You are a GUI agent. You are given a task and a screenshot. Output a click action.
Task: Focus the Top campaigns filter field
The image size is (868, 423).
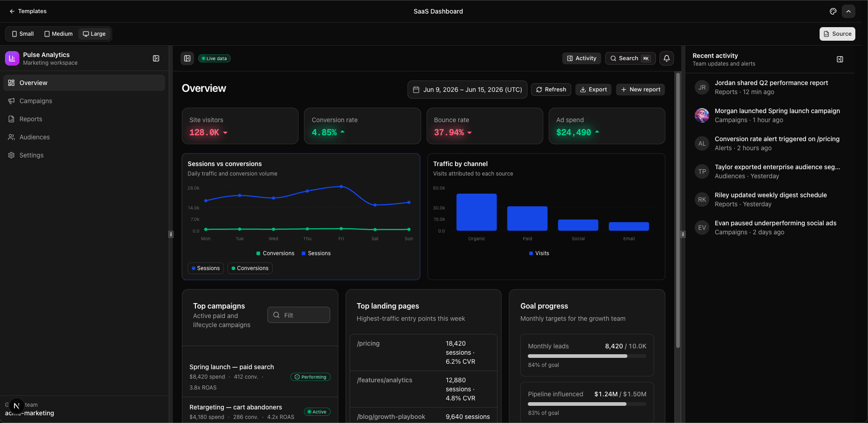299,315
